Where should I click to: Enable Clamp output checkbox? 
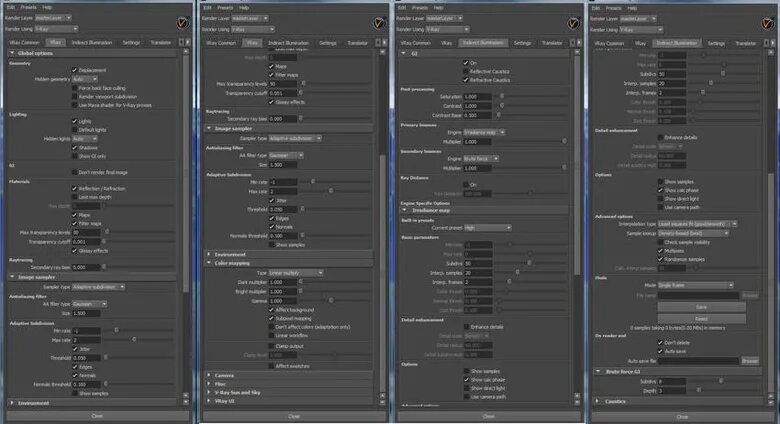(271, 346)
